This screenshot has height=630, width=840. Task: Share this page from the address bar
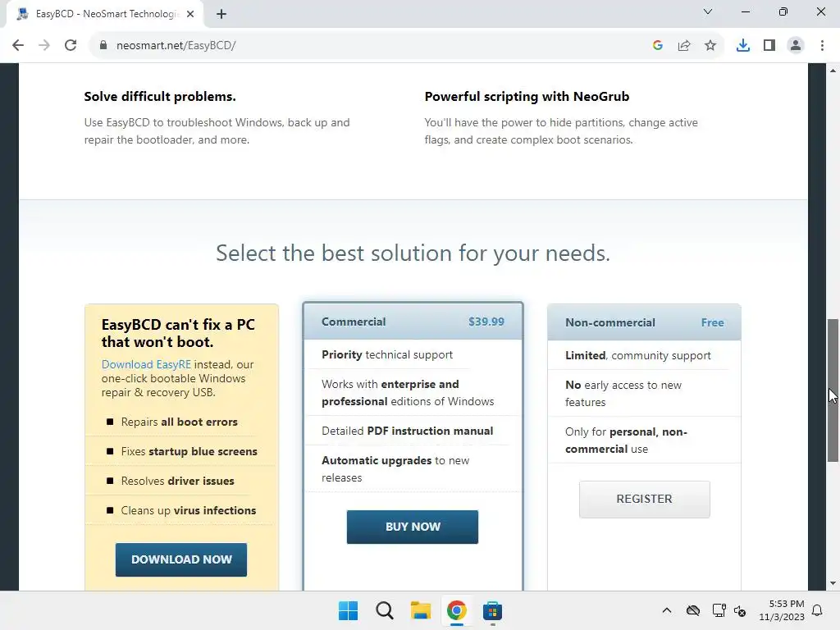pos(684,46)
